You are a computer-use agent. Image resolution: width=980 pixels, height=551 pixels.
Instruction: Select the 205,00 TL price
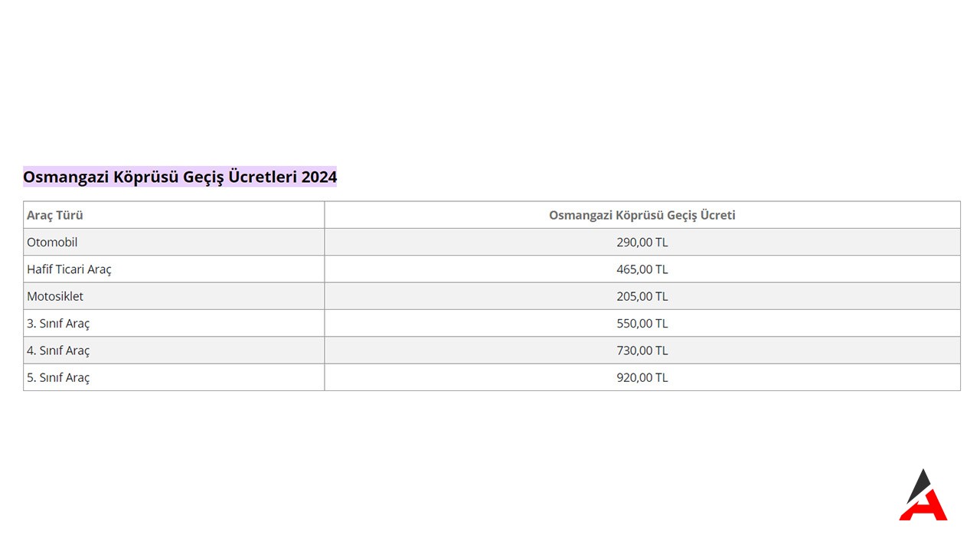click(x=642, y=296)
